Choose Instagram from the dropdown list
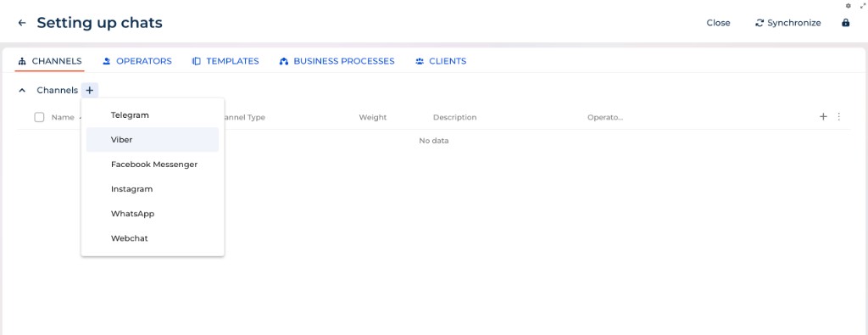Screen dimensions: 868x335 coord(153,189)
